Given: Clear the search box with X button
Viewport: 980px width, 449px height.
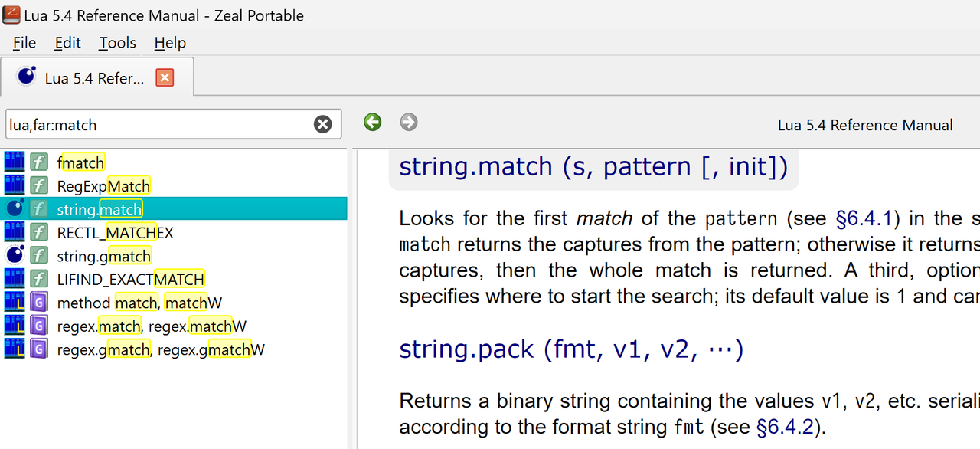Looking at the screenshot, I should 323,124.
